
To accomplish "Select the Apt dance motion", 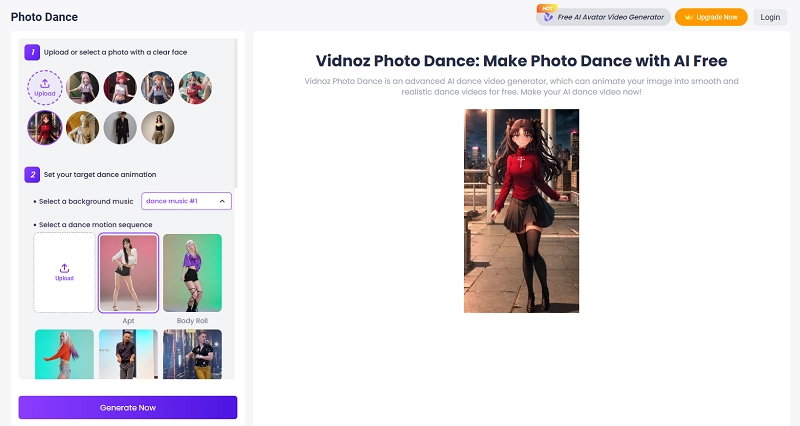I will pyautogui.click(x=128, y=272).
